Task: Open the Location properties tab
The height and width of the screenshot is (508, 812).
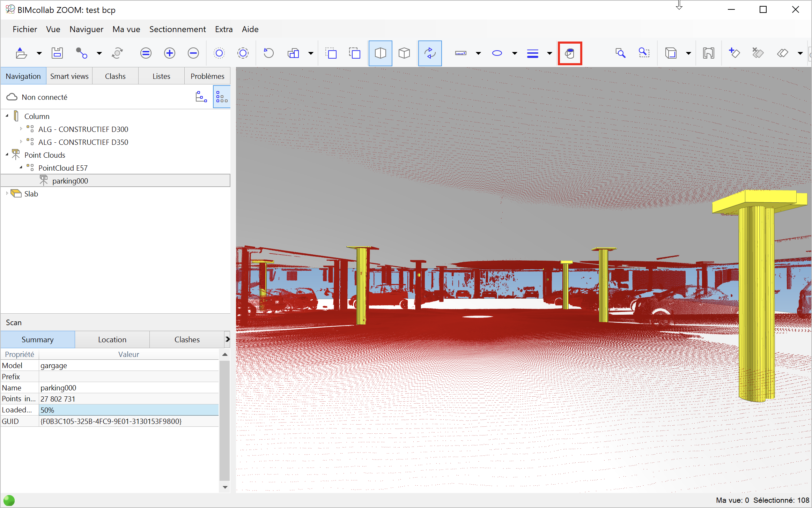Action: tap(112, 339)
